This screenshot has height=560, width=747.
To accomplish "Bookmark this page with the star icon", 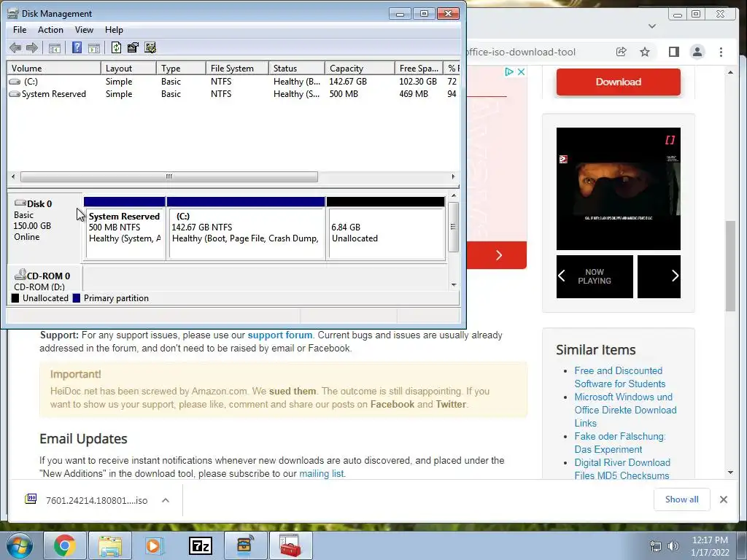I will (x=645, y=52).
